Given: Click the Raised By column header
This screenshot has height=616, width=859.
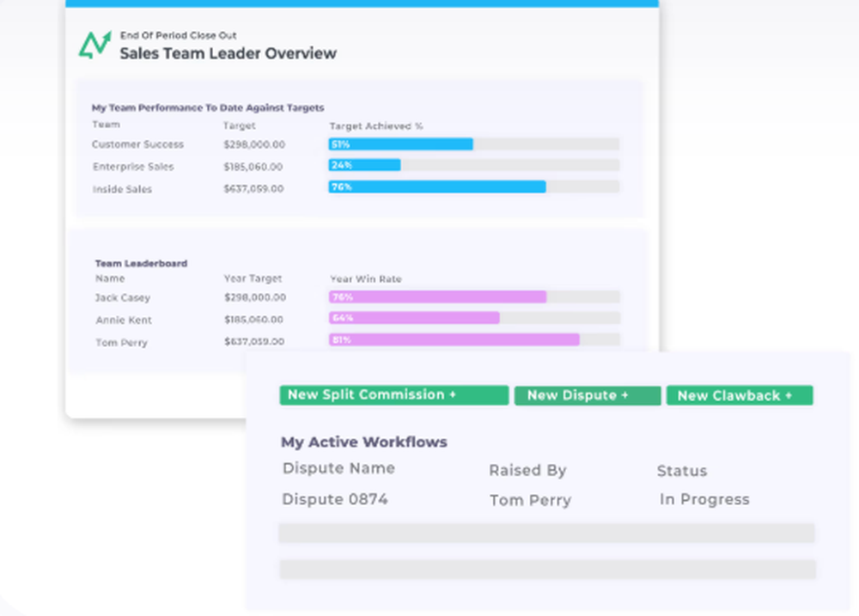Looking at the screenshot, I should pos(527,470).
